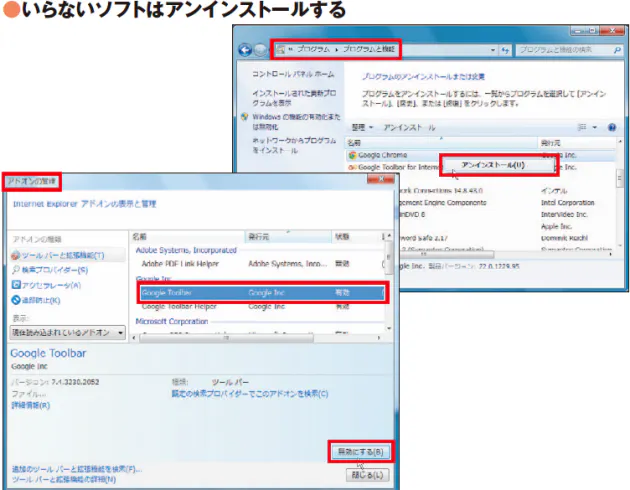Select Google Chrome row in program list

point(480,155)
